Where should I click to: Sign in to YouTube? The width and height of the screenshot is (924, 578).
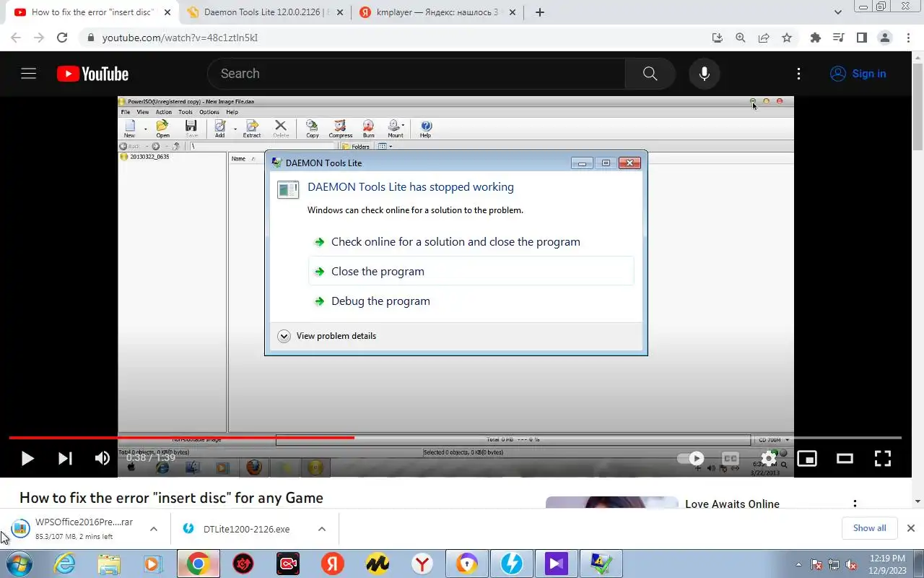pyautogui.click(x=858, y=74)
